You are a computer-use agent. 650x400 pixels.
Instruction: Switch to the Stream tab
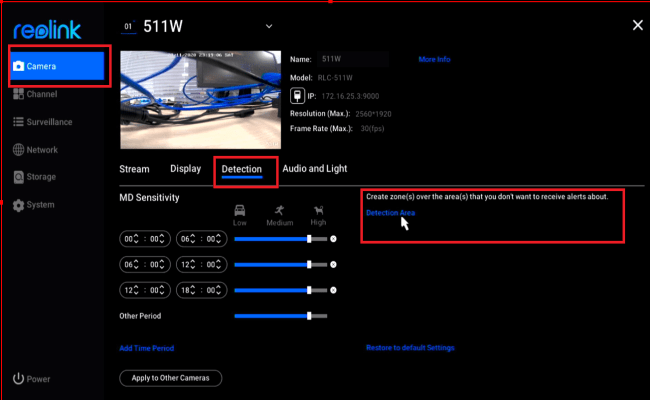(x=134, y=169)
